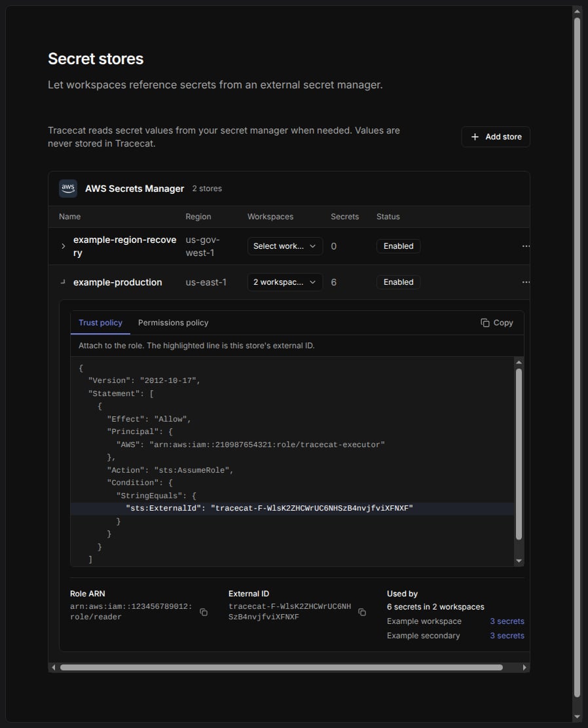Click the highlighted sts:ExternalId line
The image size is (588, 728).
click(292, 509)
